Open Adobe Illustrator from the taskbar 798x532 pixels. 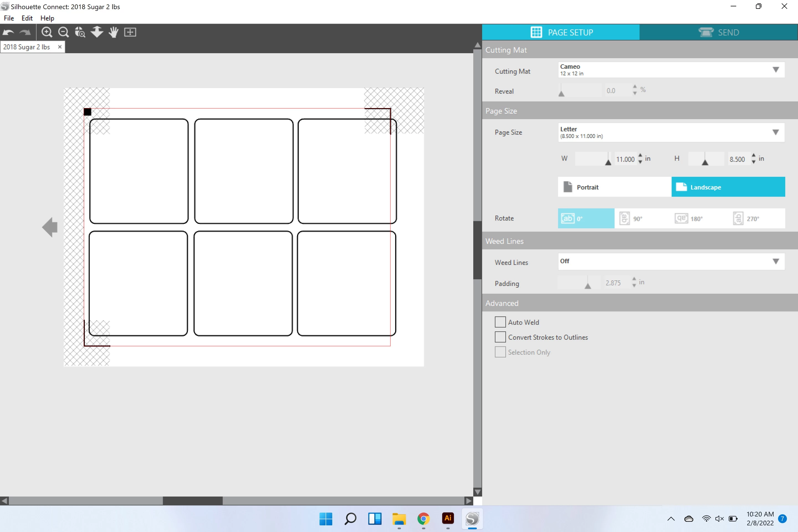click(448, 518)
